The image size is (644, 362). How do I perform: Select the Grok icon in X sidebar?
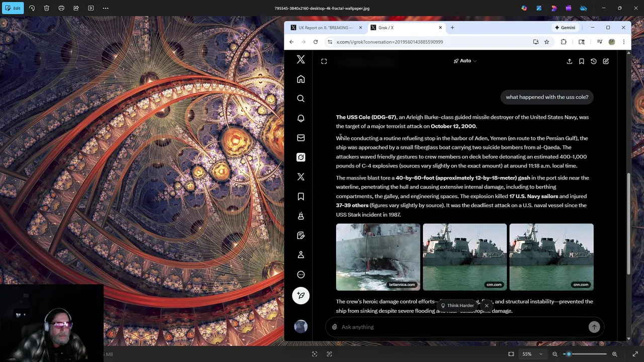pyautogui.click(x=301, y=157)
